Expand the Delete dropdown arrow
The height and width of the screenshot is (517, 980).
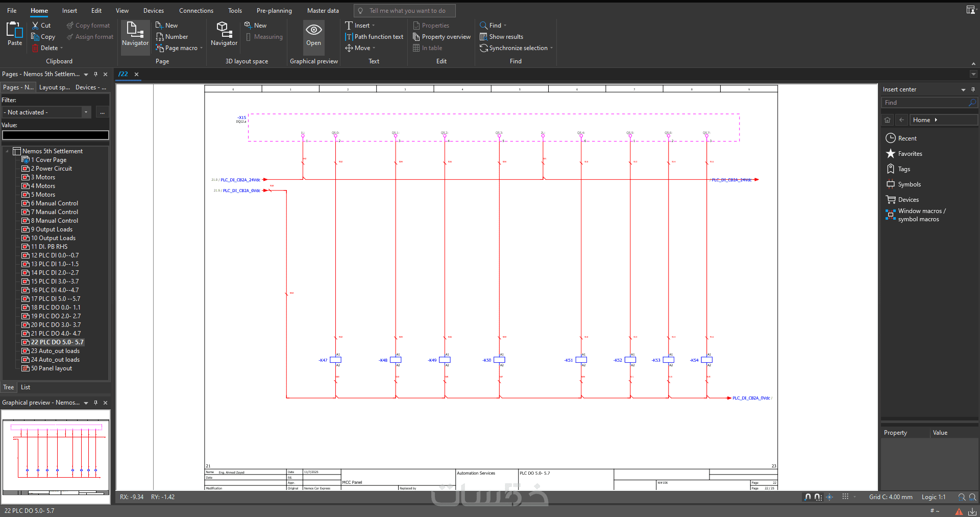(x=62, y=48)
